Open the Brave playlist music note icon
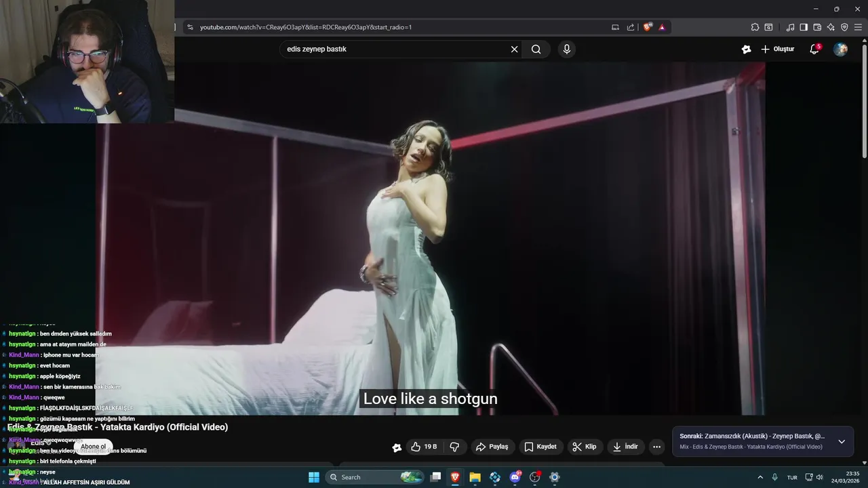This screenshot has height=488, width=868. (790, 27)
